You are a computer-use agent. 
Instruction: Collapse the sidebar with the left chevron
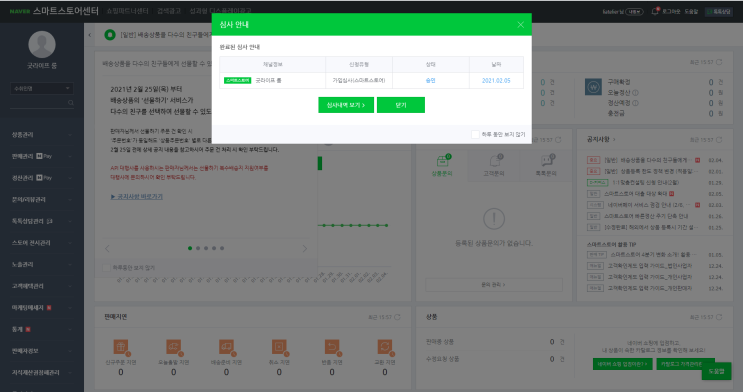click(90, 35)
